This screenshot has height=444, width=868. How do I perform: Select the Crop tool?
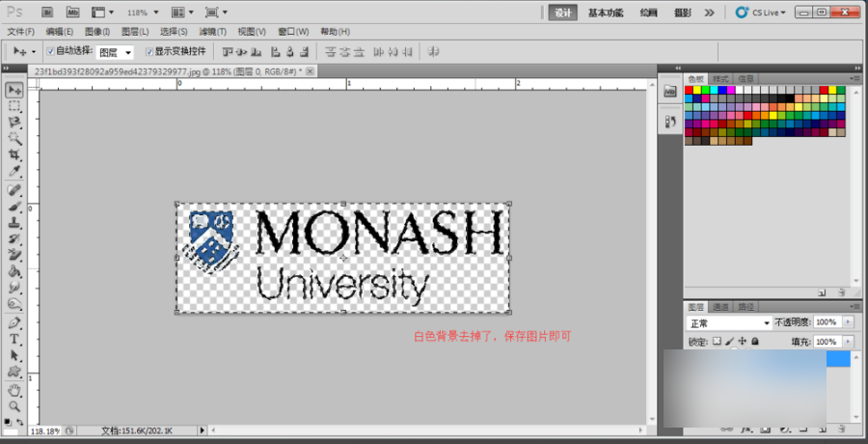coord(14,154)
